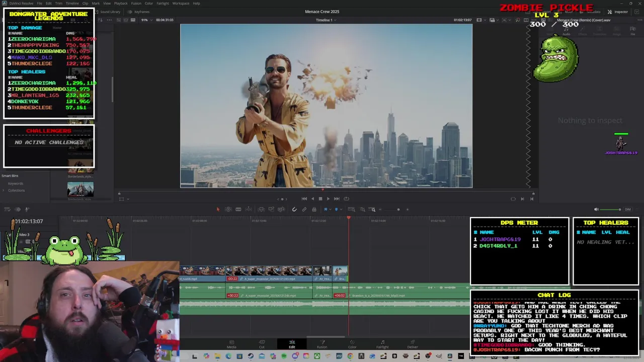Activate the Trim Edit Mode tool

coord(228,209)
